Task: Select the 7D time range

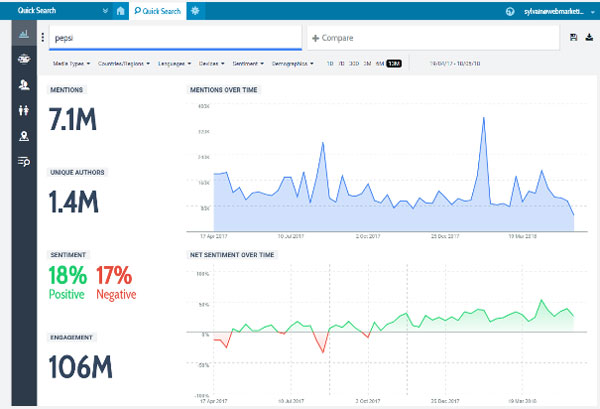Action: (341, 64)
